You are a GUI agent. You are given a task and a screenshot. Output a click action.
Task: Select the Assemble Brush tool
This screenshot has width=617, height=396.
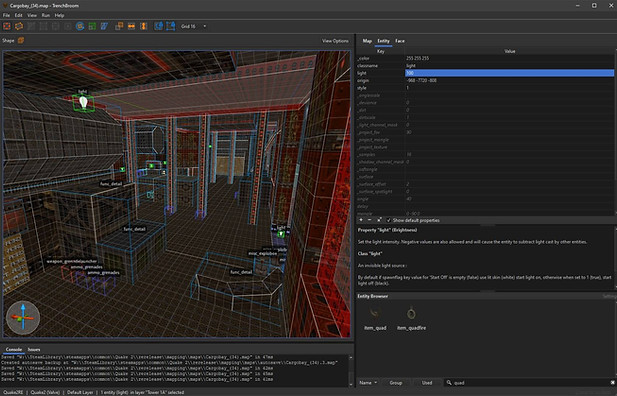point(19,26)
